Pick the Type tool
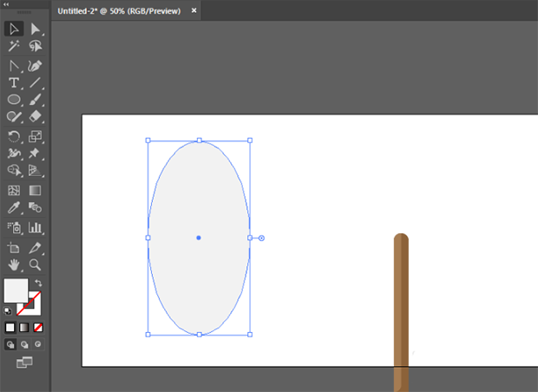The height and width of the screenshot is (392, 538). (14, 82)
